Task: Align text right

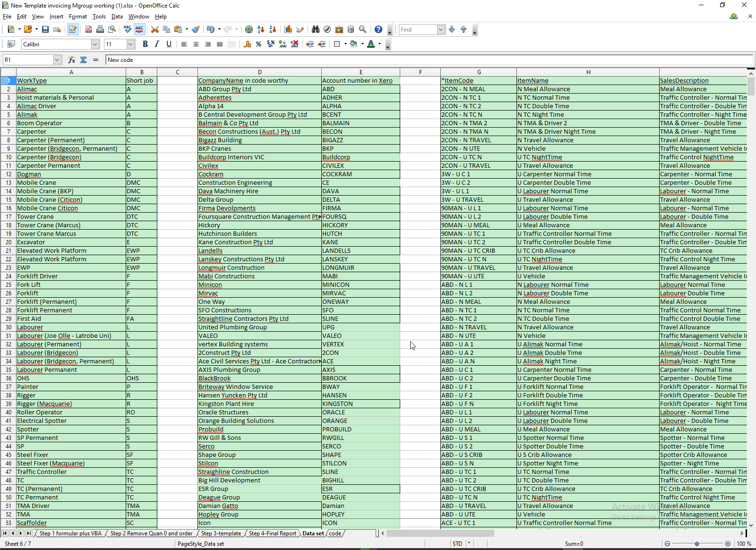Action: [x=208, y=44]
